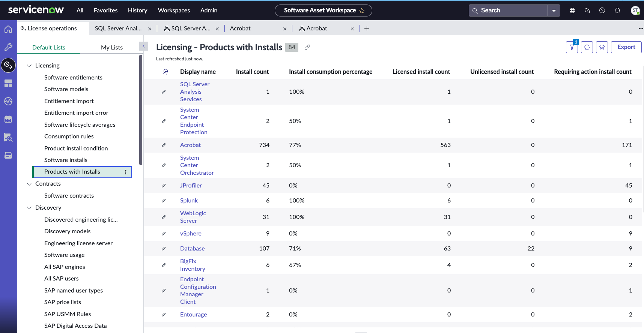Click the activity monitor icon in the sidebar
The image size is (644, 333).
pyautogui.click(x=8, y=101)
